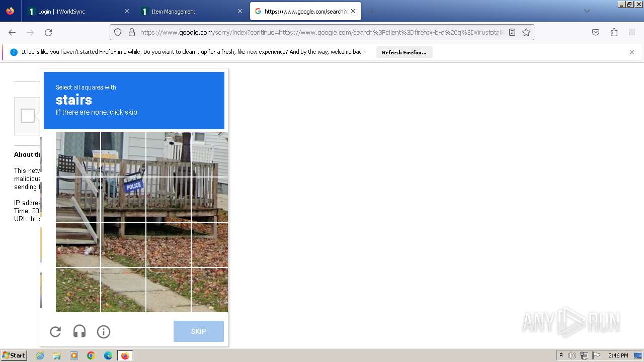Open the Windows Start menu

[x=14, y=355]
